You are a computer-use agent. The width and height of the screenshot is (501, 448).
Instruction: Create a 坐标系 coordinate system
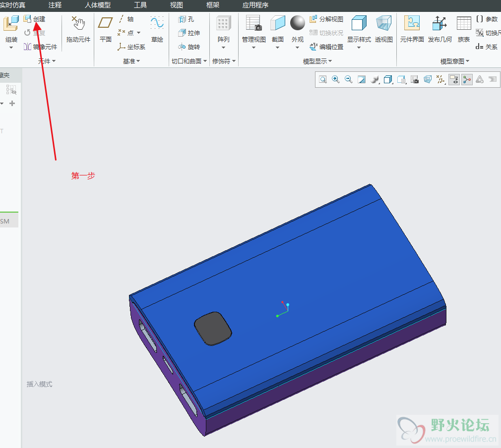131,47
